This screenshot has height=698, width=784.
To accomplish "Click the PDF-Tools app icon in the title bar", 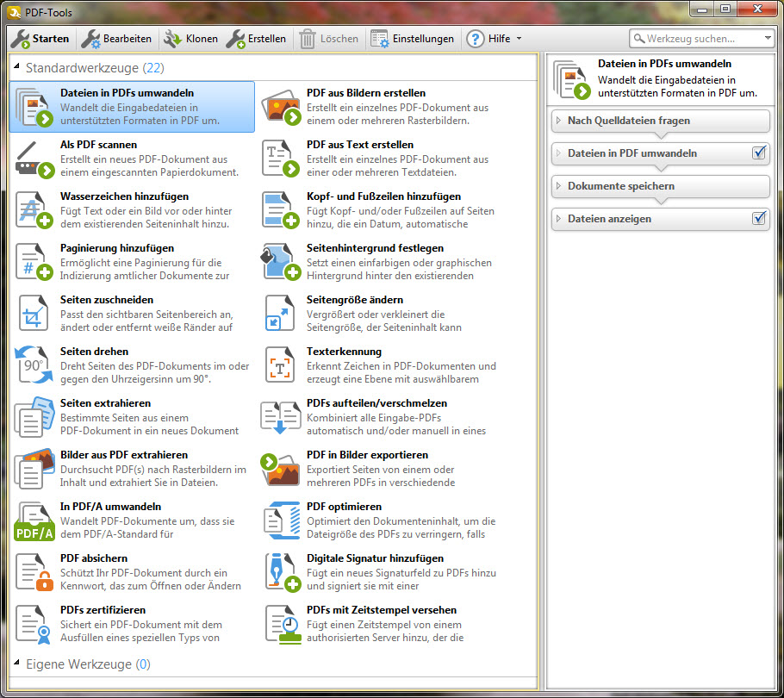I will click(x=14, y=12).
